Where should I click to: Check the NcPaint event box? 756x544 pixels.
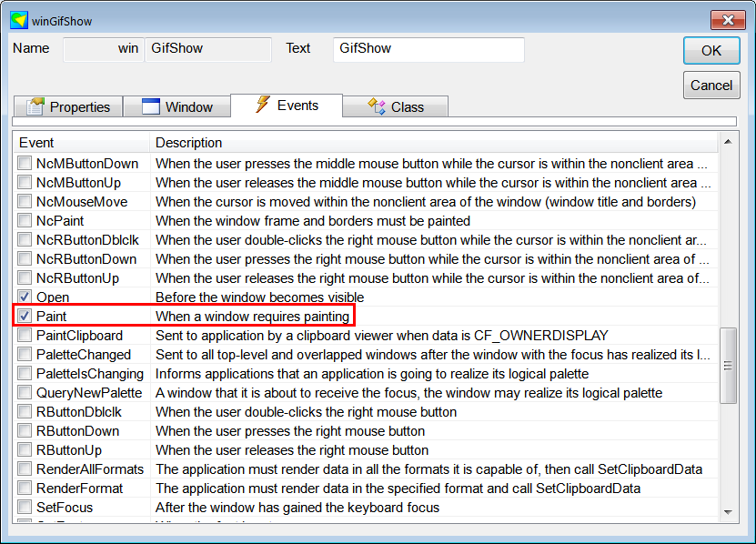point(25,220)
